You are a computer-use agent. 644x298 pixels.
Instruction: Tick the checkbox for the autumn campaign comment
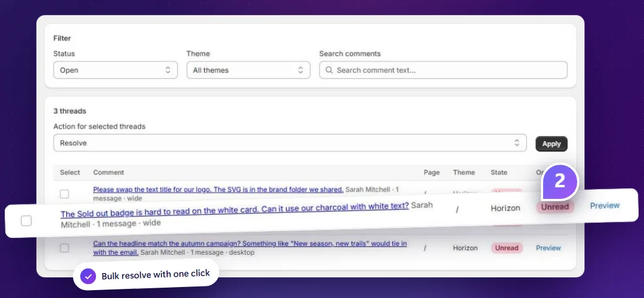tap(64, 248)
